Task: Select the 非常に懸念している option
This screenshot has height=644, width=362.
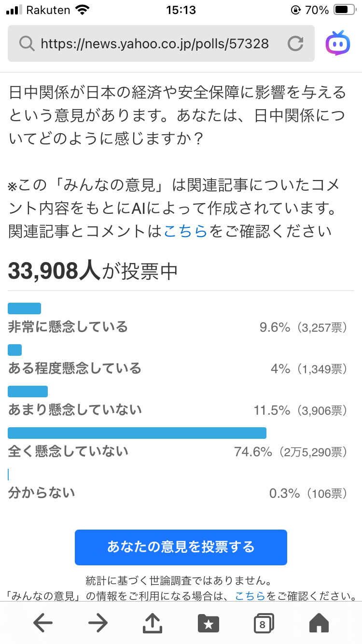Action: click(68, 327)
